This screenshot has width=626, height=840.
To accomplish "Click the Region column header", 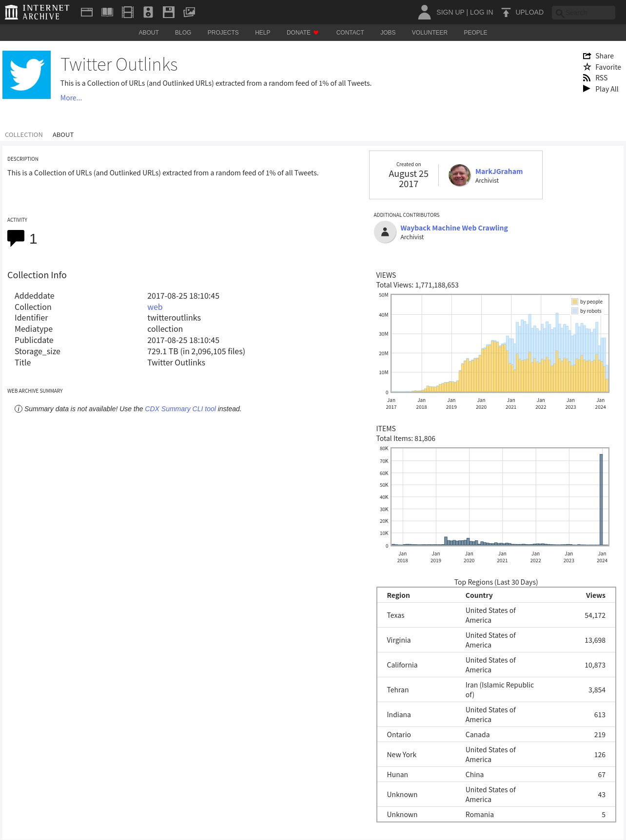I will click(398, 595).
